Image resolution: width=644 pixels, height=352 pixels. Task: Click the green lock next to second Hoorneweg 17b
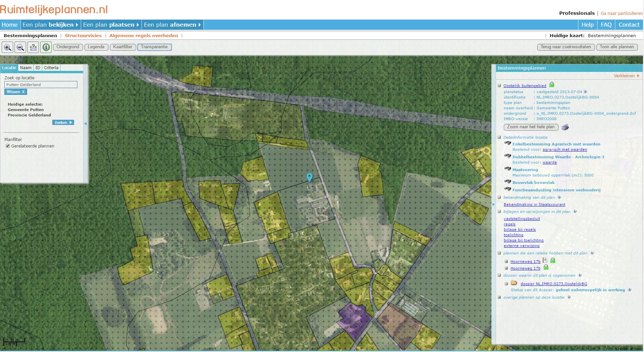546,267
